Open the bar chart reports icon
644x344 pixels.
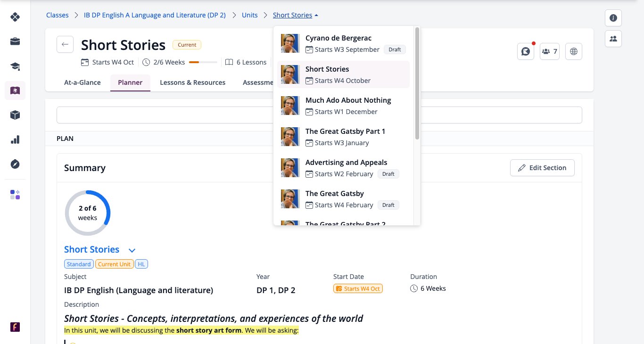click(x=15, y=139)
